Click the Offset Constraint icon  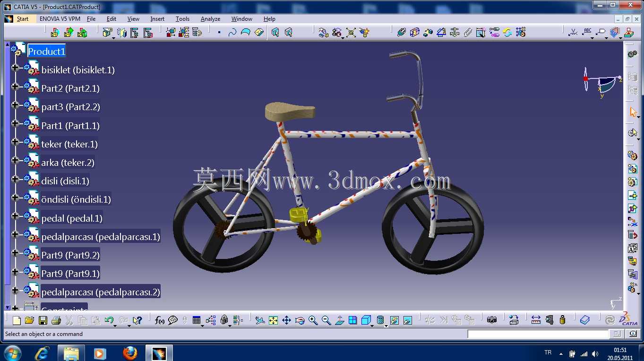point(428,33)
